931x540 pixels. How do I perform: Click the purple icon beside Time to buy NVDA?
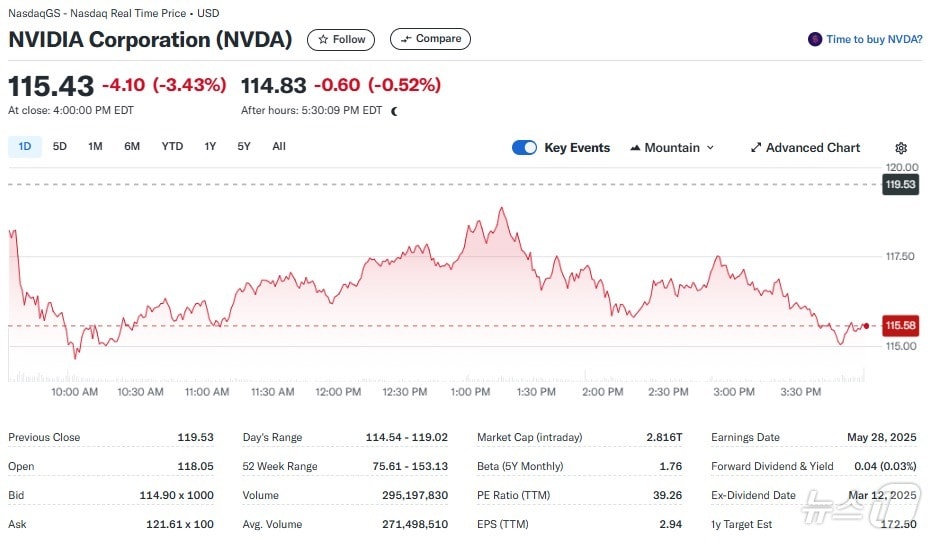tap(815, 40)
